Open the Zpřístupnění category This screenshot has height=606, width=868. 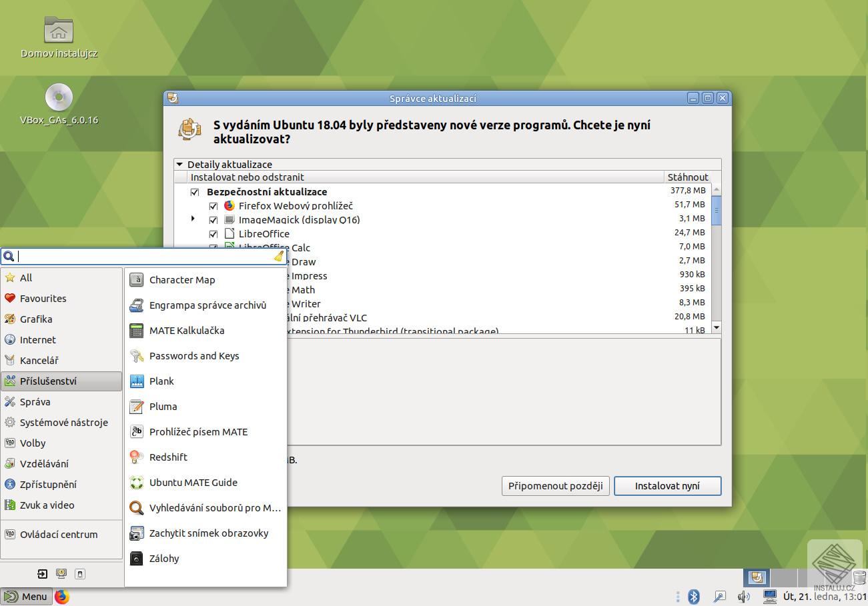[x=61, y=485]
